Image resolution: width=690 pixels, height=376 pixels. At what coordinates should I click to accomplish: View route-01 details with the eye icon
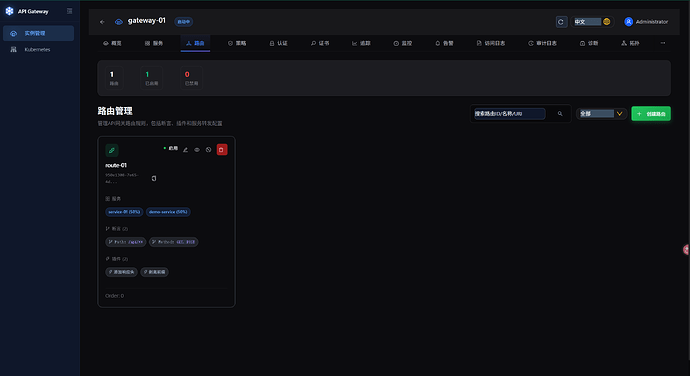tap(197, 150)
